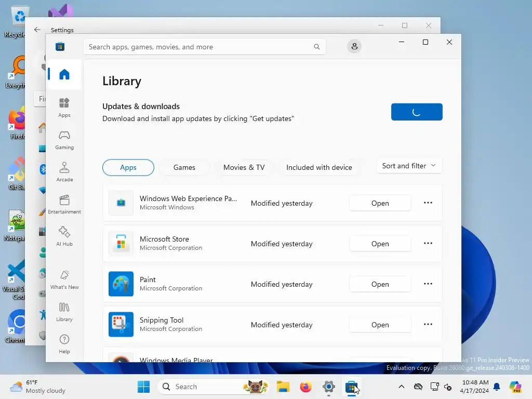Click the Windows Start button

(x=143, y=387)
